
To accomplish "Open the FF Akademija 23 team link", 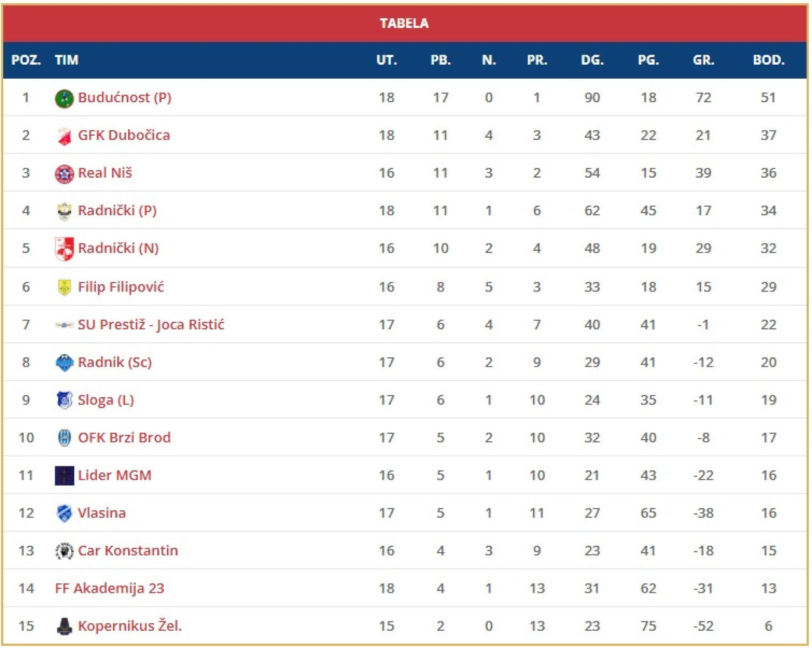I will pyautogui.click(x=109, y=588).
